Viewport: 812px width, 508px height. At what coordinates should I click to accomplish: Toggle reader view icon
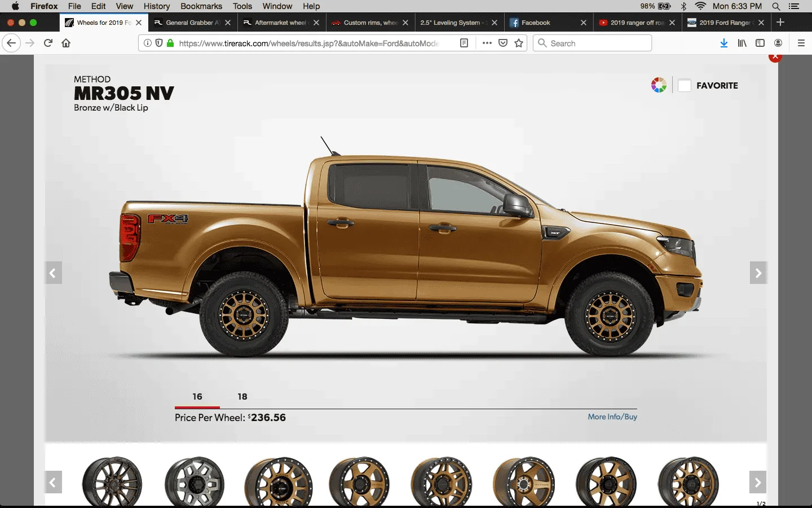464,43
